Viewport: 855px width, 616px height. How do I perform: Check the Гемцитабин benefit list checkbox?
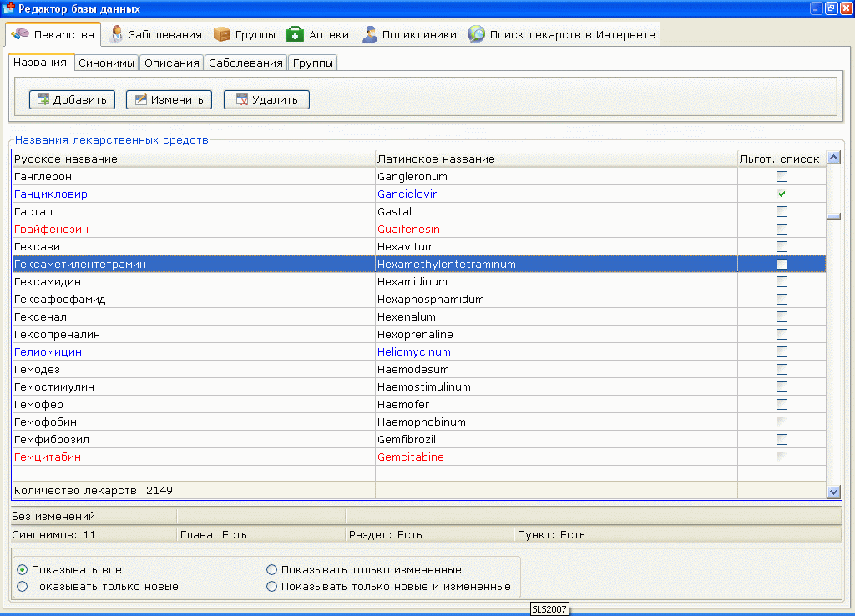[x=782, y=457]
